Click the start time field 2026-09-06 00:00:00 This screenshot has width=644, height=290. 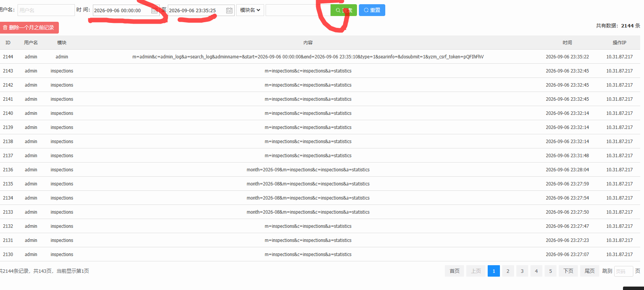tap(126, 10)
